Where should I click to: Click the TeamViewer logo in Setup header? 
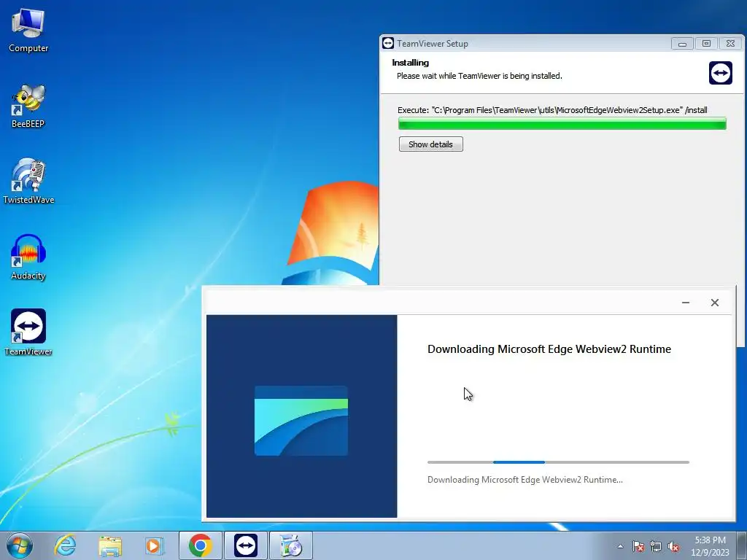[x=720, y=73]
